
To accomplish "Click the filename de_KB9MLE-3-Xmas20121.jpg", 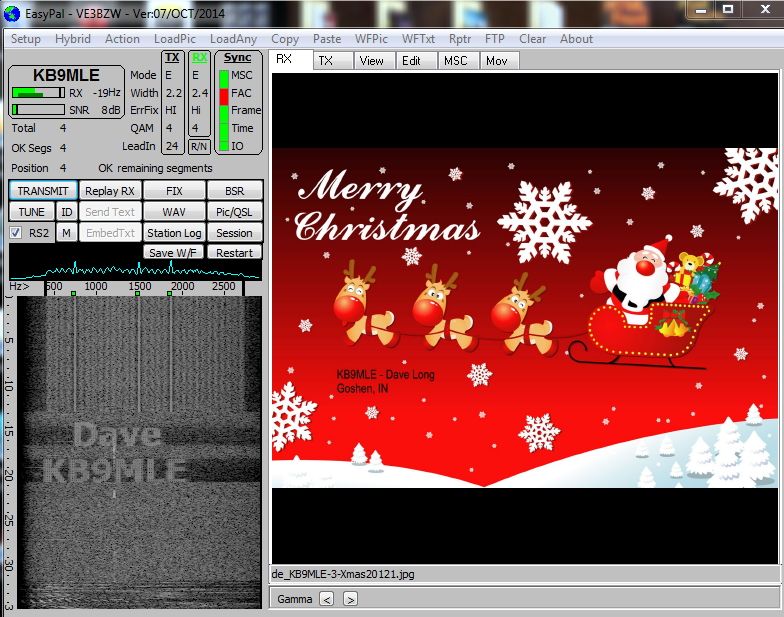I will point(343,574).
